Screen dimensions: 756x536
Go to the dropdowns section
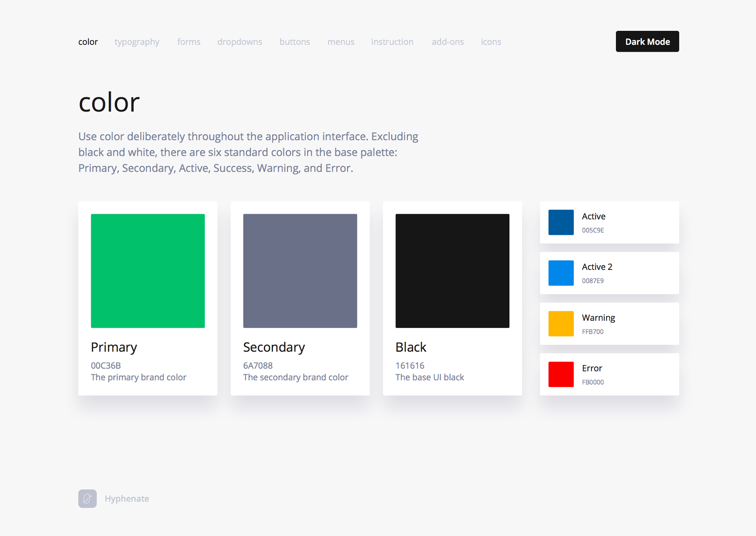coord(239,42)
